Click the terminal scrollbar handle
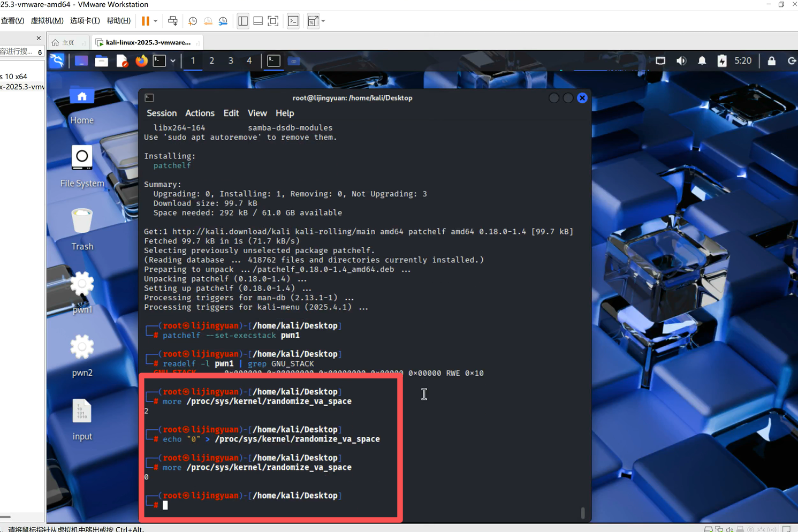This screenshot has height=532, width=798. click(x=583, y=513)
